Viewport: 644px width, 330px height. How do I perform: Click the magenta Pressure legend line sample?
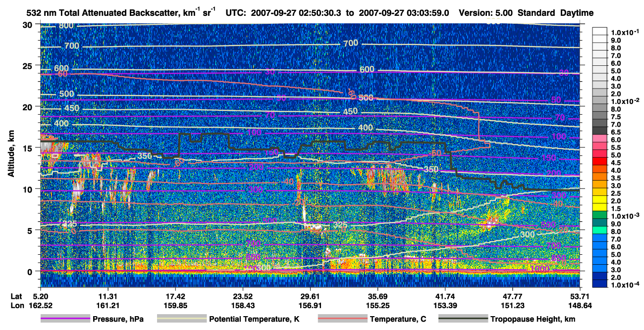65,319
